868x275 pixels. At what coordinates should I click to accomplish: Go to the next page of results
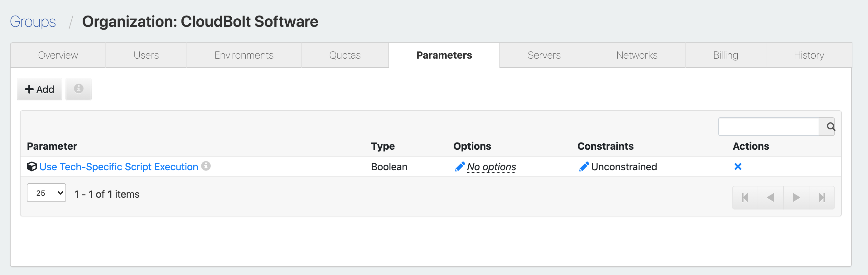[796, 197]
